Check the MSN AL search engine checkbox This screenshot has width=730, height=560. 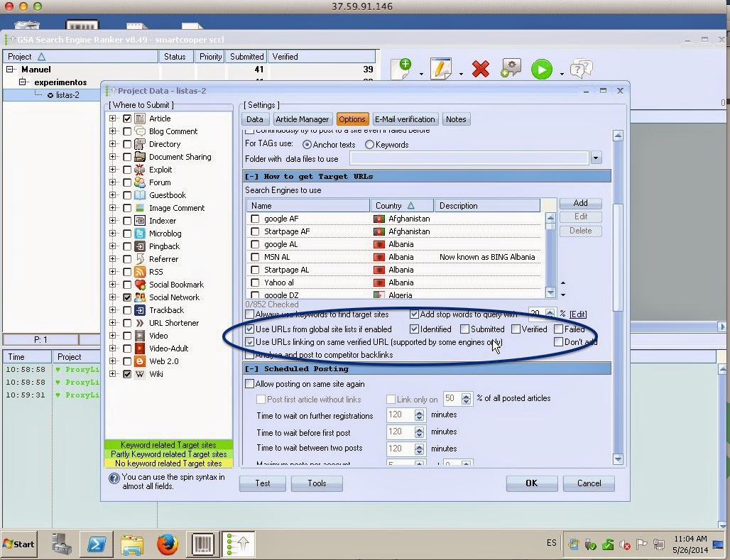[255, 257]
